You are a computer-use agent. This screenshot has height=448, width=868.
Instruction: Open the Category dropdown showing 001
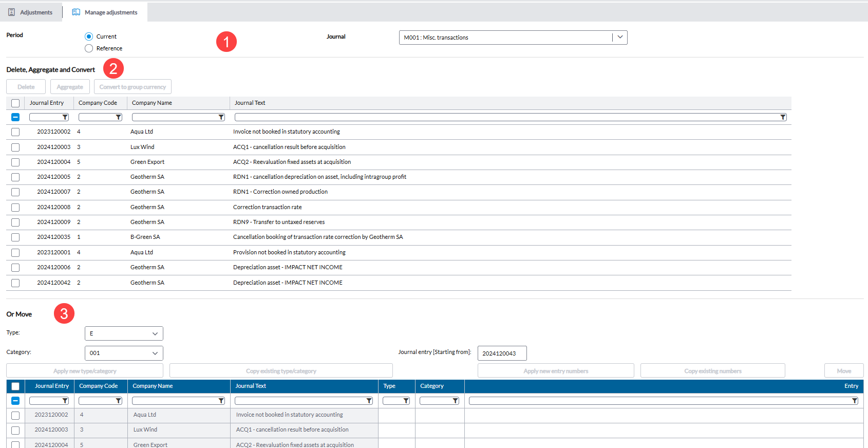point(124,353)
